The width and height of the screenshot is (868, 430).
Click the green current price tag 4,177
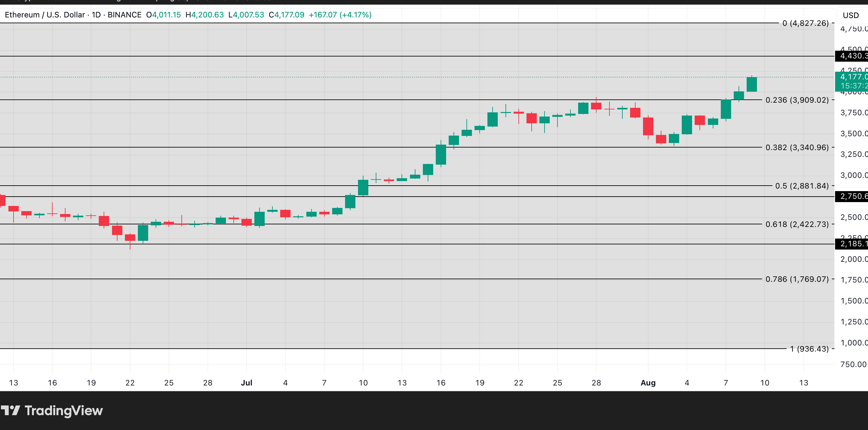pyautogui.click(x=852, y=81)
